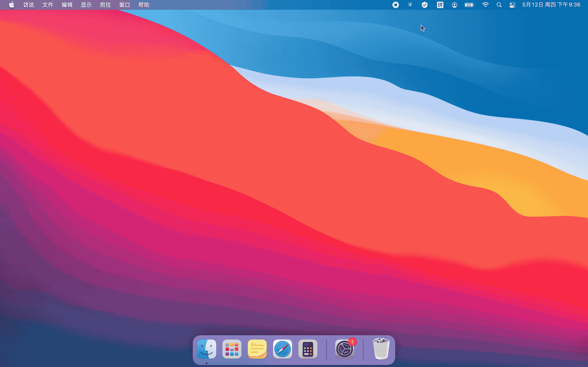This screenshot has width=588, height=367.
Task: Open Launchpad from the Dock
Action: pyautogui.click(x=232, y=349)
